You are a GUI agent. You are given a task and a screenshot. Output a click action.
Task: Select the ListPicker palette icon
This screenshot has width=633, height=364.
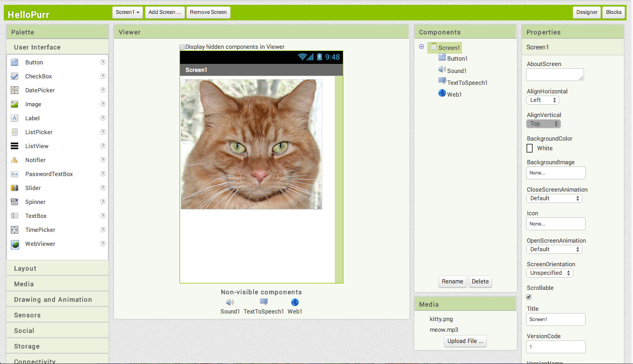[x=15, y=132]
